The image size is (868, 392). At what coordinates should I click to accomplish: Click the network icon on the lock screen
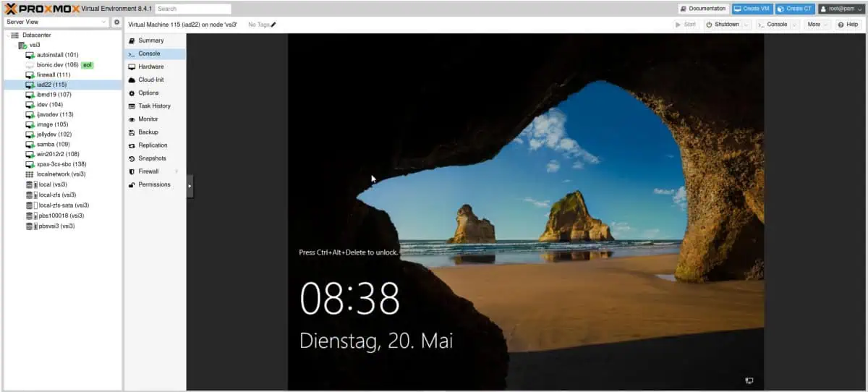(x=749, y=380)
